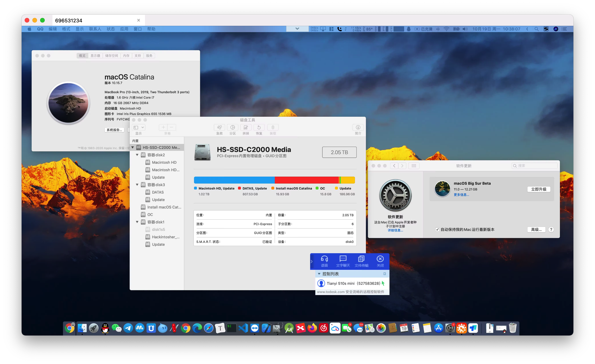Click add volume plus button in Disk Utility

163,127
